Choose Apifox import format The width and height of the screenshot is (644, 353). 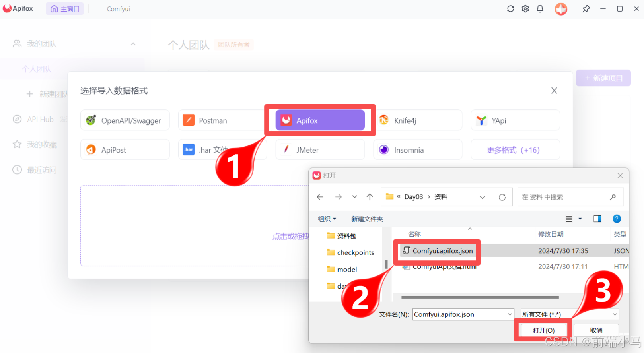[x=320, y=120]
